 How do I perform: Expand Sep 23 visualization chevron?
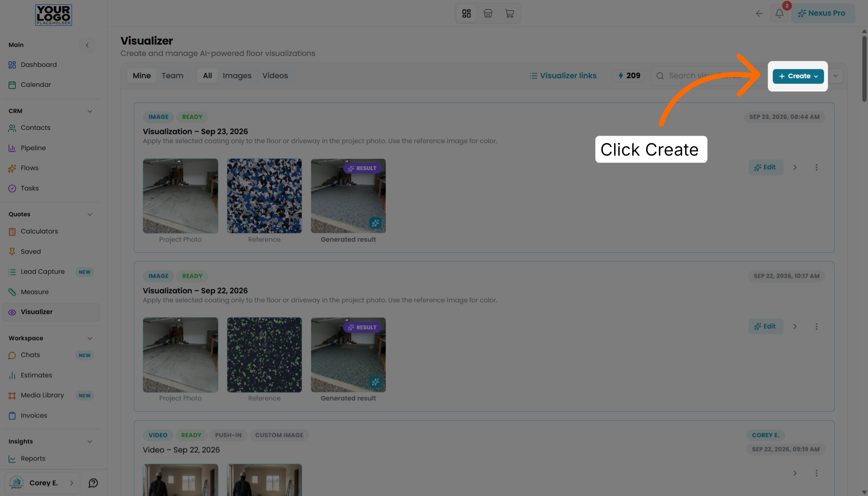(x=795, y=167)
